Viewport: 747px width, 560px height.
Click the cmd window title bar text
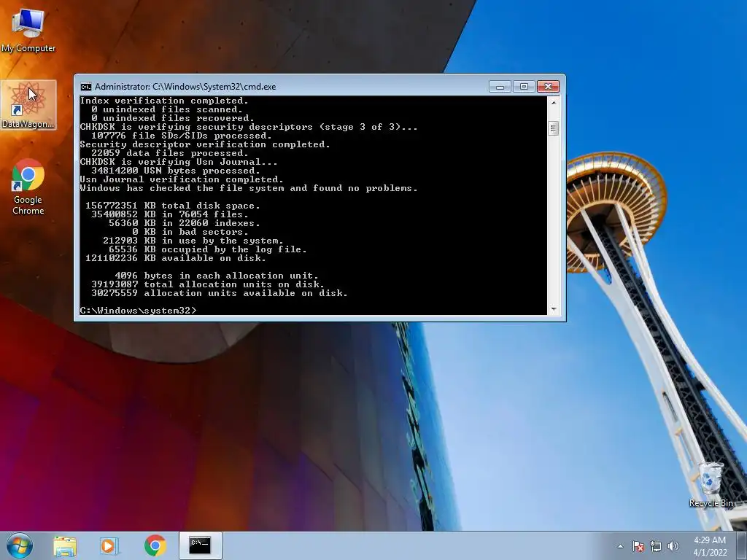point(185,87)
